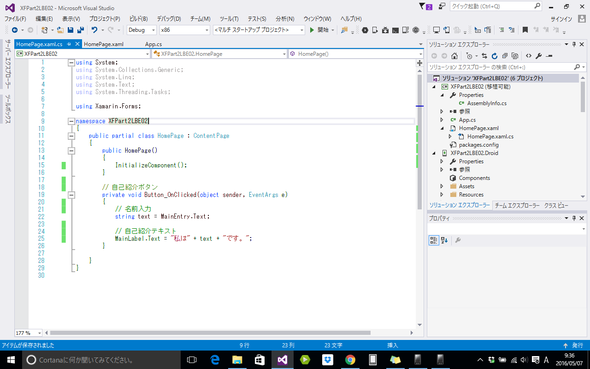This screenshot has width=590, height=369.
Task: Click the Categorized icon in Properties panel
Action: tap(433, 240)
